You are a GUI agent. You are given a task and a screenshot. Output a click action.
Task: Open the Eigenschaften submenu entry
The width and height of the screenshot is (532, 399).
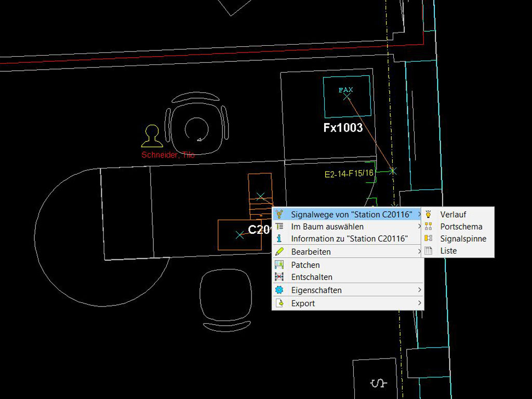(x=348, y=290)
